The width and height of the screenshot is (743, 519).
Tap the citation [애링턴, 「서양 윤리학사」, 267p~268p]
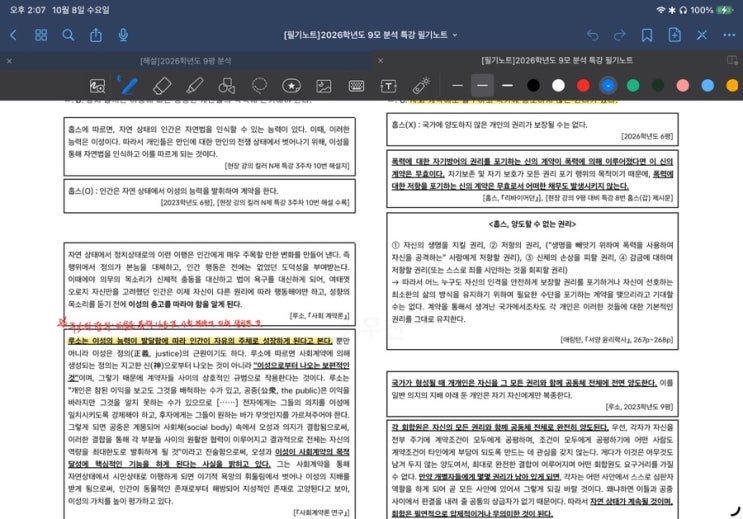(616, 339)
